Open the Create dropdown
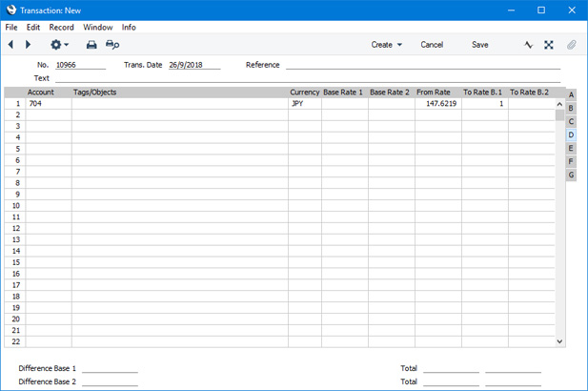 click(x=387, y=45)
